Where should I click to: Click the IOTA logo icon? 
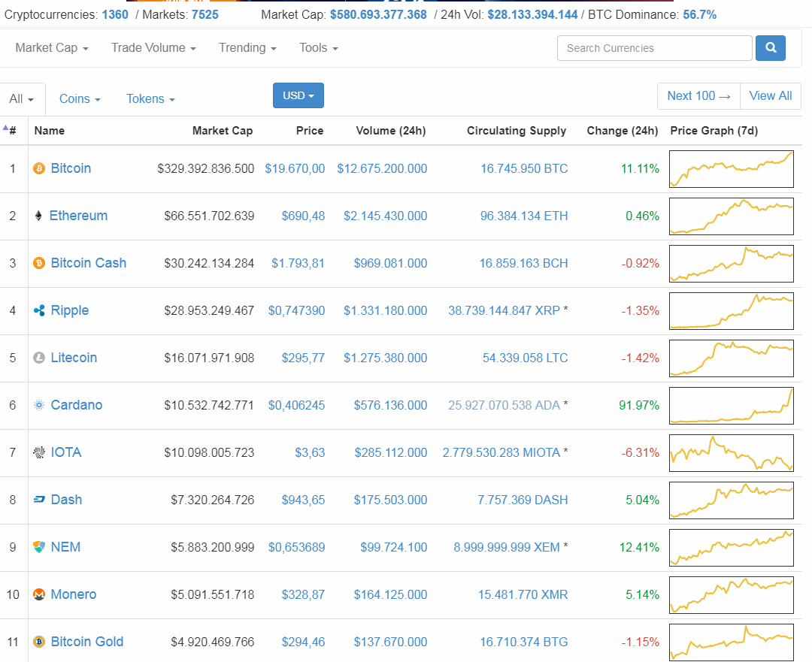pos(38,452)
